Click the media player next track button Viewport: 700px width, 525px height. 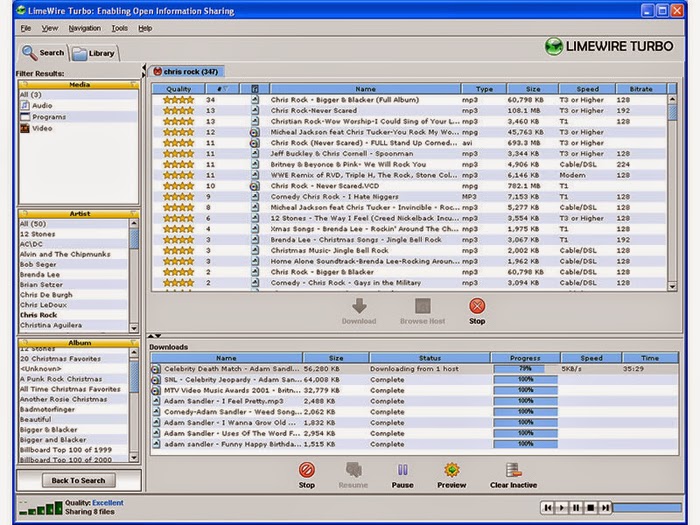pyautogui.click(x=604, y=508)
